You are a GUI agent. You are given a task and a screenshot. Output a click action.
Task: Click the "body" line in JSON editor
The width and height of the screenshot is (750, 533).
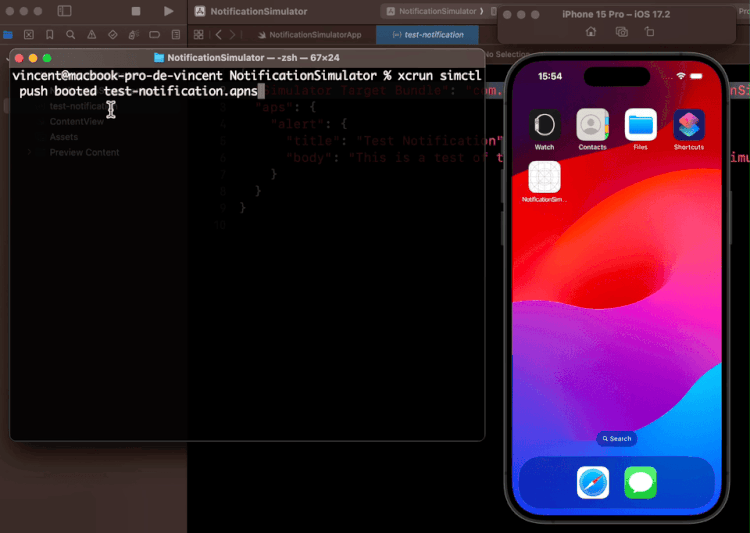pyautogui.click(x=394, y=157)
